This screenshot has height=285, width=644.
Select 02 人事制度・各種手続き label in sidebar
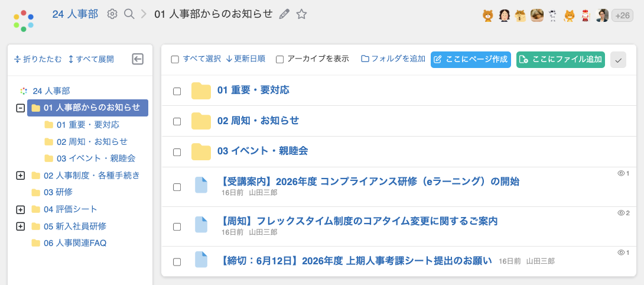[x=92, y=176]
